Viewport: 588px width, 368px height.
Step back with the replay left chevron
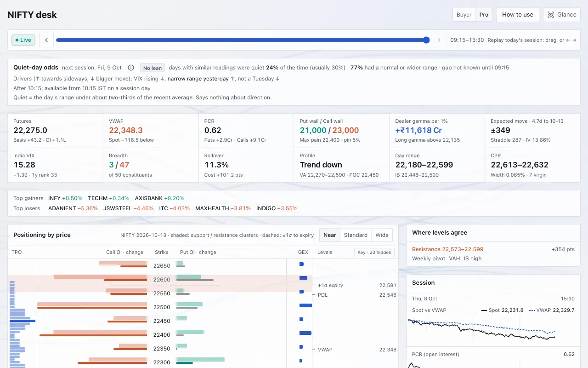(46, 40)
